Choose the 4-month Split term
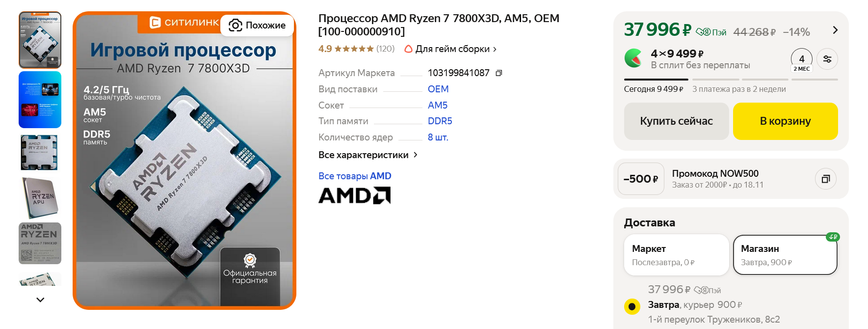 [802, 61]
